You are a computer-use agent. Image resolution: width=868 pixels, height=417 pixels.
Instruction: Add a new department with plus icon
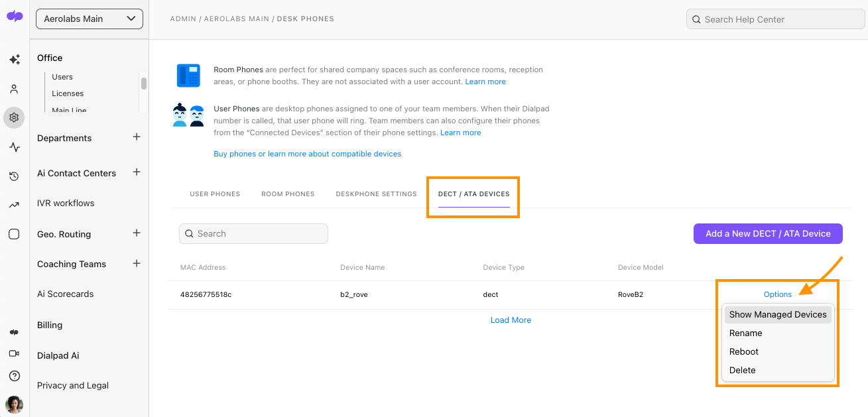pos(137,137)
